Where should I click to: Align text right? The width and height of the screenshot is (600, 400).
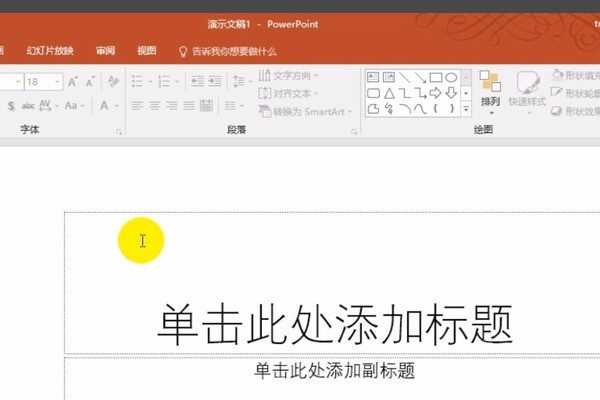(x=172, y=106)
